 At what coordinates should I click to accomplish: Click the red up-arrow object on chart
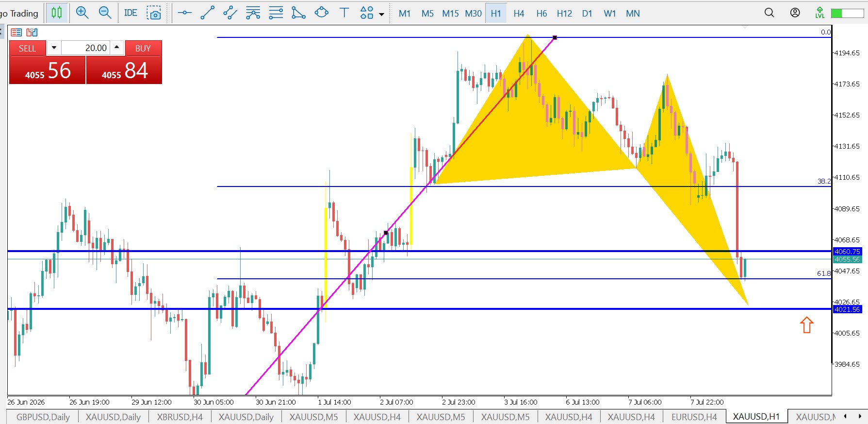pyautogui.click(x=806, y=325)
